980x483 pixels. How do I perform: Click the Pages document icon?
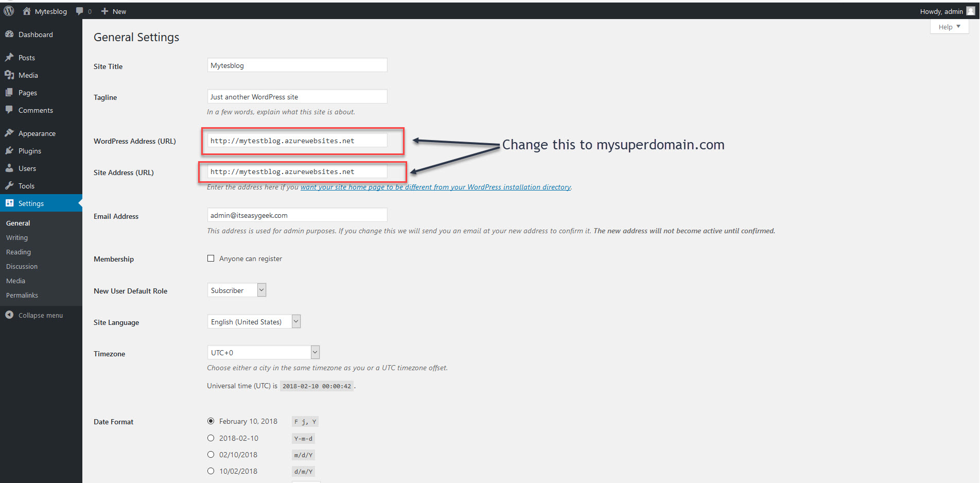click(11, 93)
